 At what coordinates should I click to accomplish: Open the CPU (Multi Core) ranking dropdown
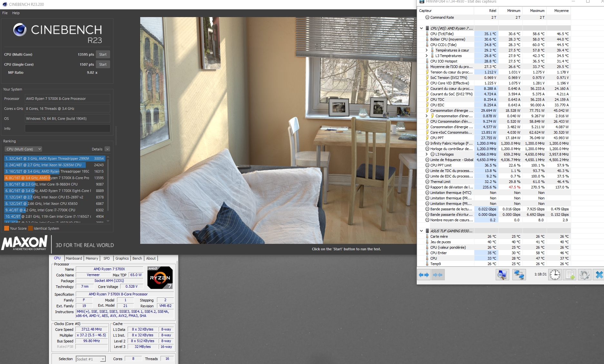click(x=24, y=149)
